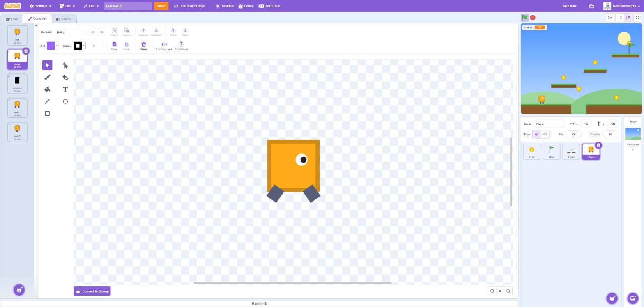Open the Text Code menu item

coord(269,6)
